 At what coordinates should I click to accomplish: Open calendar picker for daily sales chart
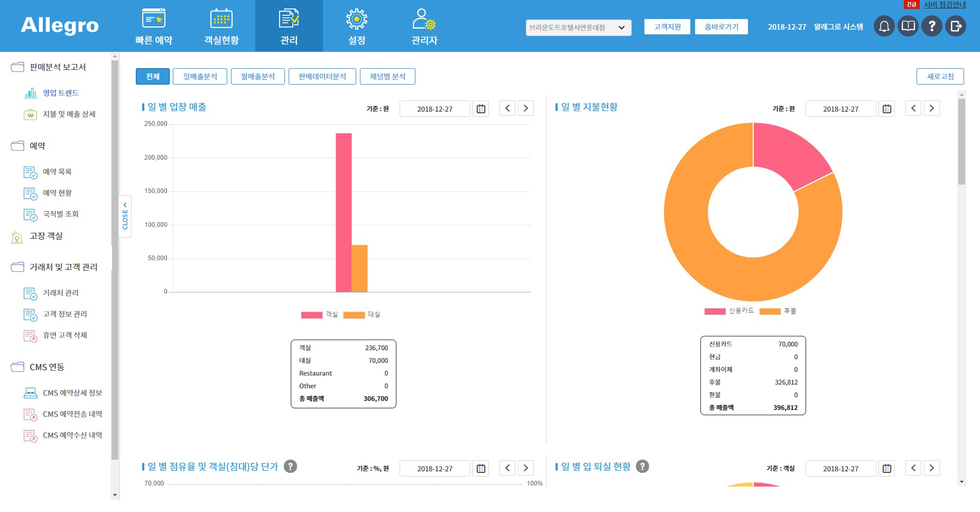click(x=480, y=109)
